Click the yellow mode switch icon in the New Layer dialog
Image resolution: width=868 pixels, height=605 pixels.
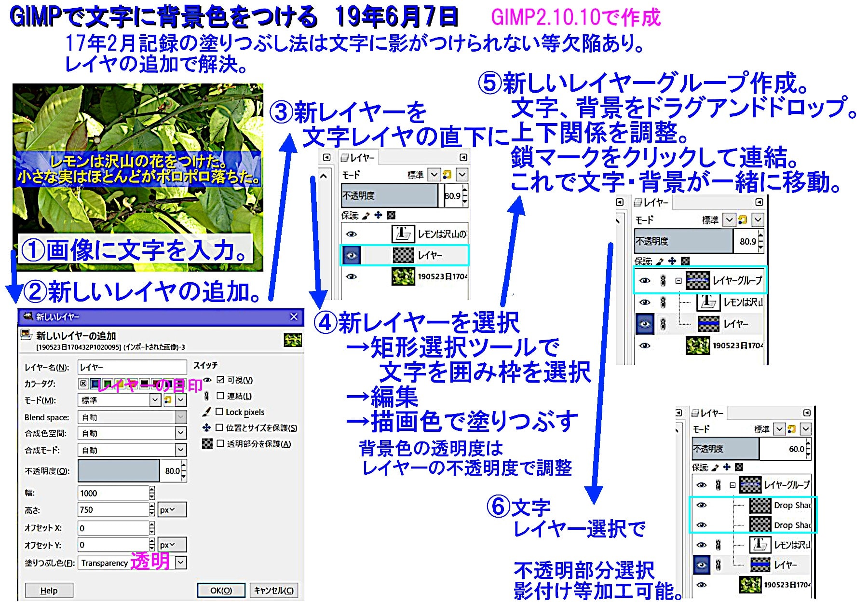168,400
